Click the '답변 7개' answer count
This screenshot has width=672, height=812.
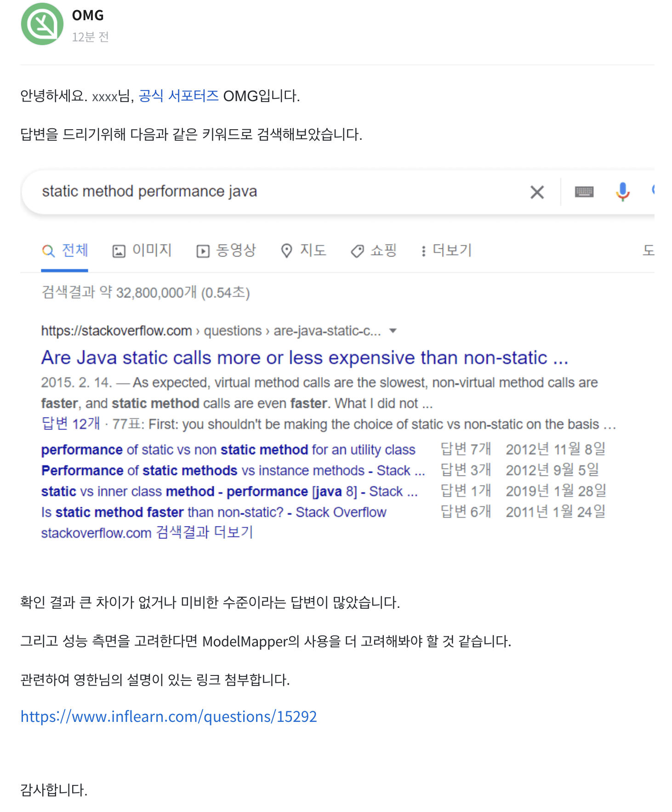(x=466, y=449)
